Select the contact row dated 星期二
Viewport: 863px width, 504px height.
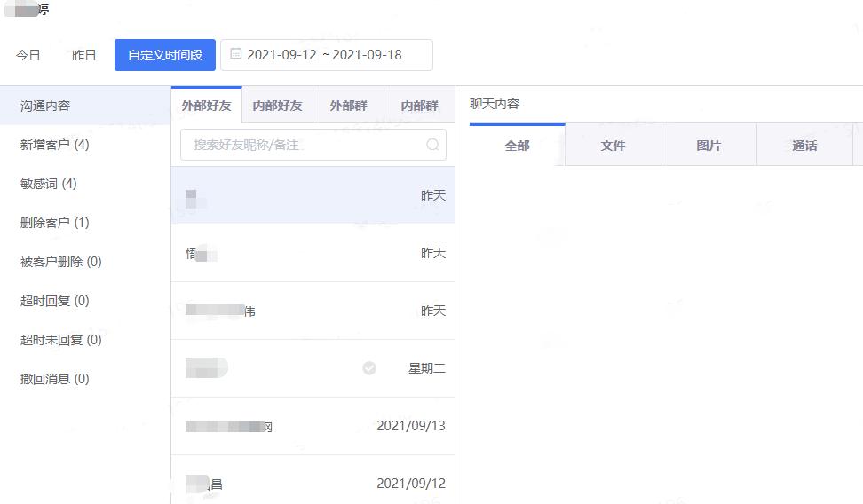pyautogui.click(x=313, y=368)
